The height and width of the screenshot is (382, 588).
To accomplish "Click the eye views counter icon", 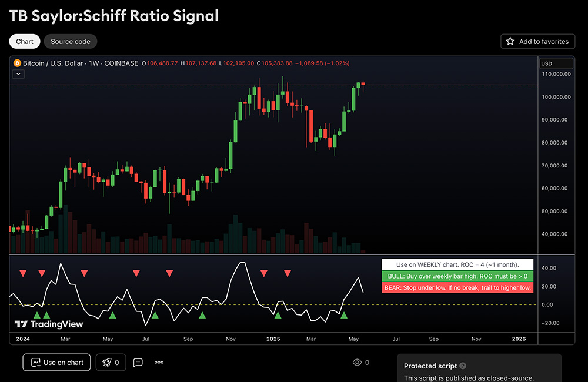I will 357,362.
